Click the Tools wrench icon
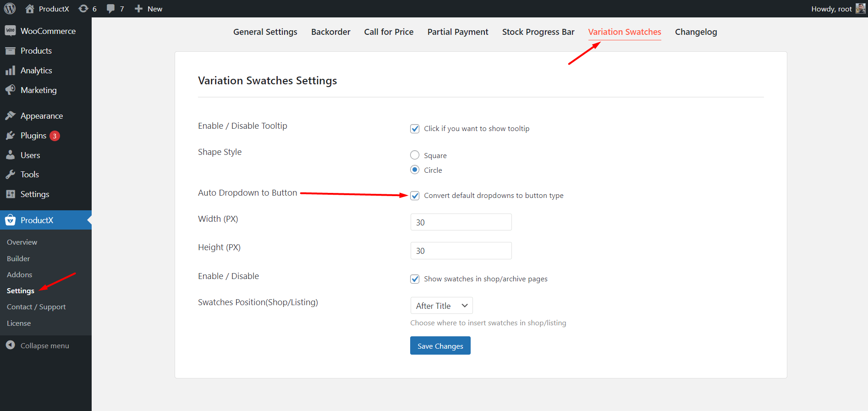This screenshot has height=411, width=868. click(x=10, y=175)
